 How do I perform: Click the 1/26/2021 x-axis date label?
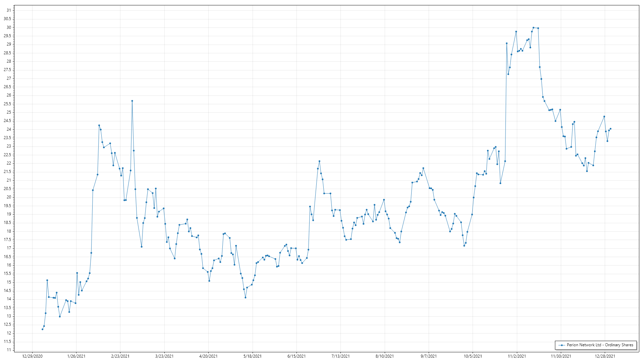click(x=76, y=356)
